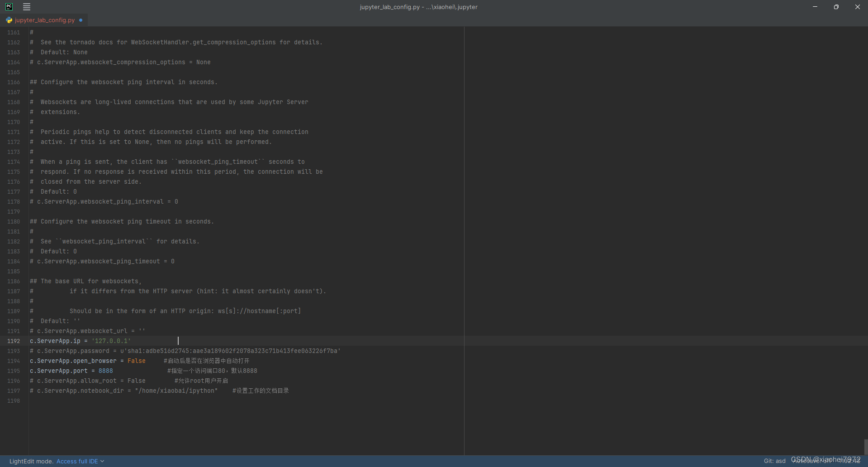This screenshot has height=467, width=868.
Task: Place cursor on the c.ServerApp.port = 8888 line
Action: pos(71,371)
